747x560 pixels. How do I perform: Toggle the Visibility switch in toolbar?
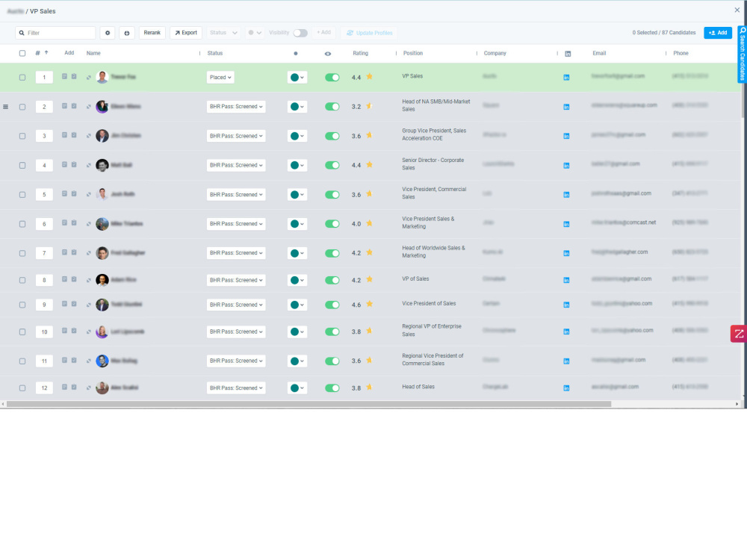click(x=300, y=33)
